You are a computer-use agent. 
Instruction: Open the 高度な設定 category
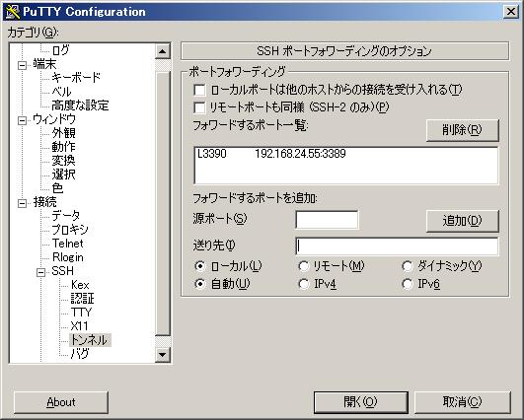[x=80, y=105]
